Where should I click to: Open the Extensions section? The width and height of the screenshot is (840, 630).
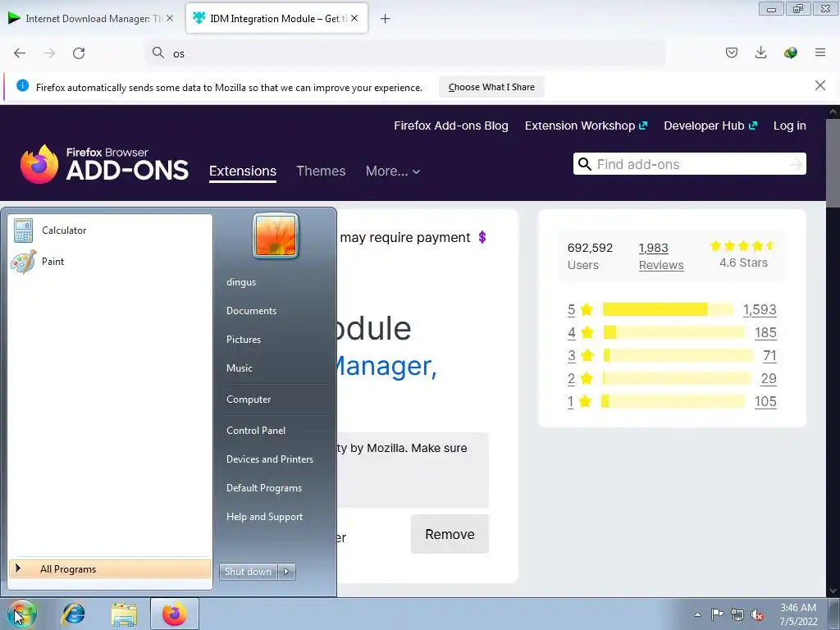pos(243,171)
